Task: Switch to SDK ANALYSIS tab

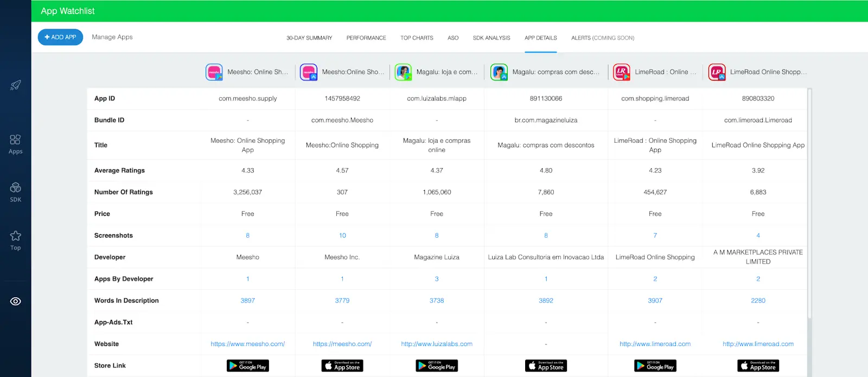Action: (x=492, y=38)
